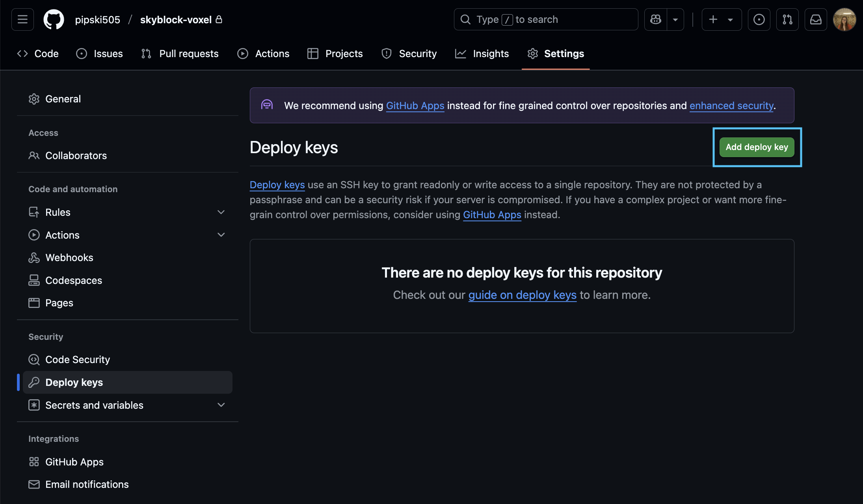Open the guide on deploy keys link
Viewport: 863px width, 504px height.
click(x=522, y=295)
